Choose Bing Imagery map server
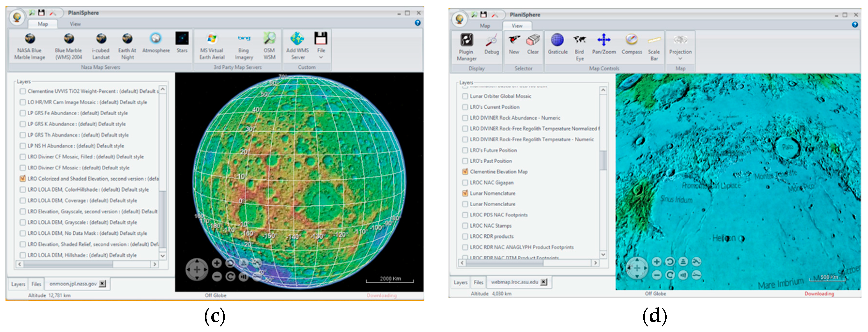Viewport: 868px width, 332px height. coord(244,46)
